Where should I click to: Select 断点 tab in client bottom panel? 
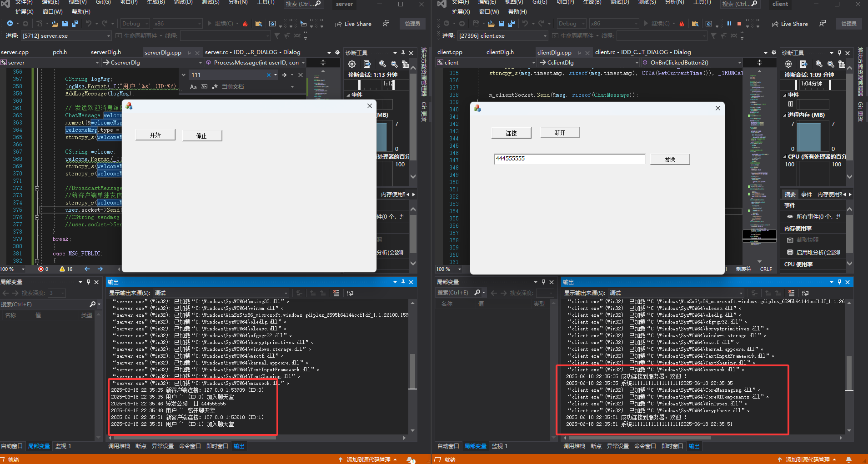596,446
